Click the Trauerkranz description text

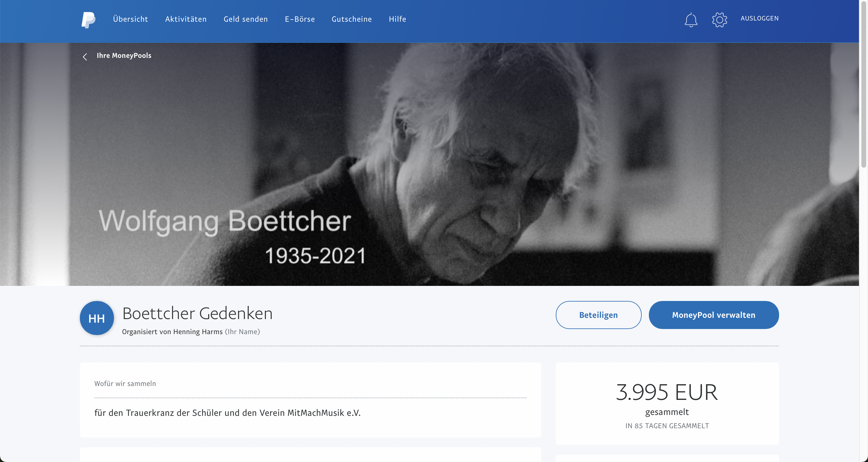point(228,413)
